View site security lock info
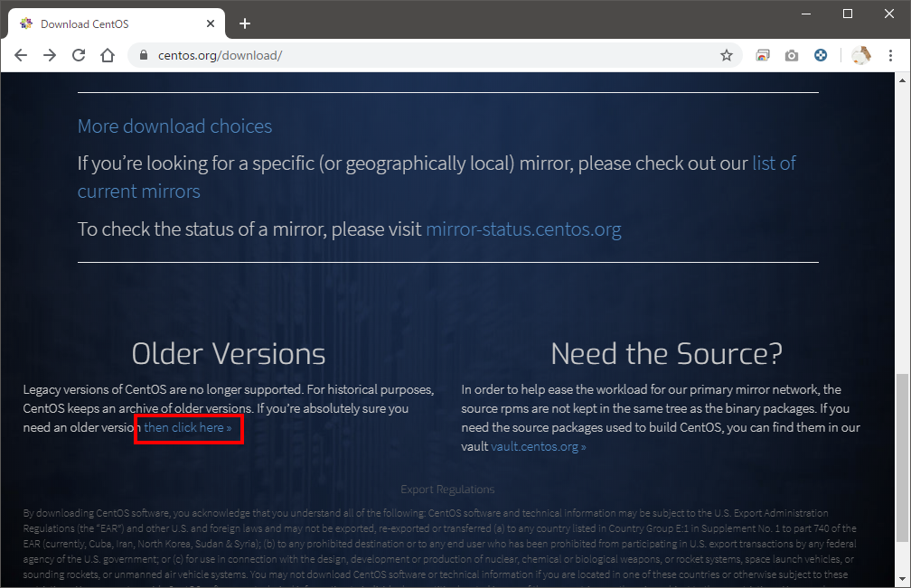Image resolution: width=911 pixels, height=588 pixels. pyautogui.click(x=144, y=55)
